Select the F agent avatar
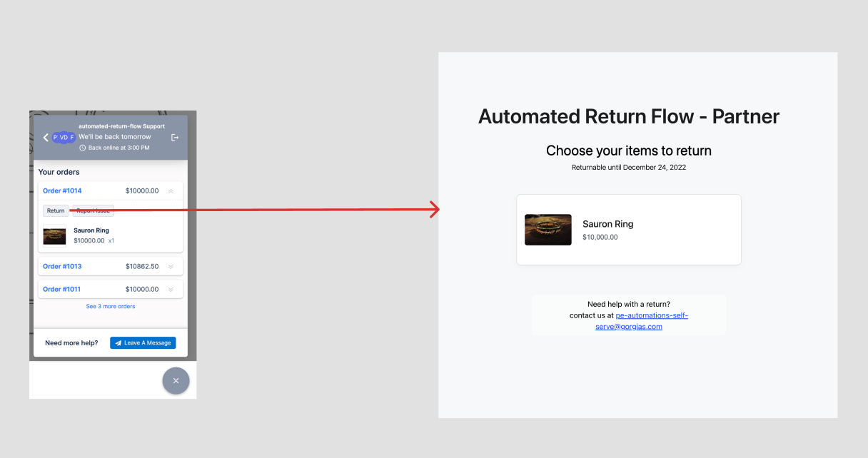This screenshot has width=868, height=458. [x=72, y=137]
